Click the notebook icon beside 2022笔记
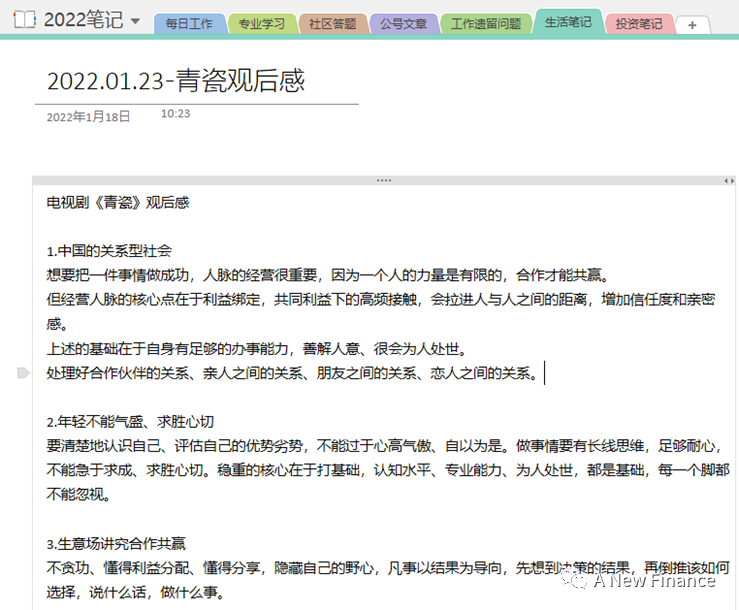The height and width of the screenshot is (610, 739). (24, 20)
